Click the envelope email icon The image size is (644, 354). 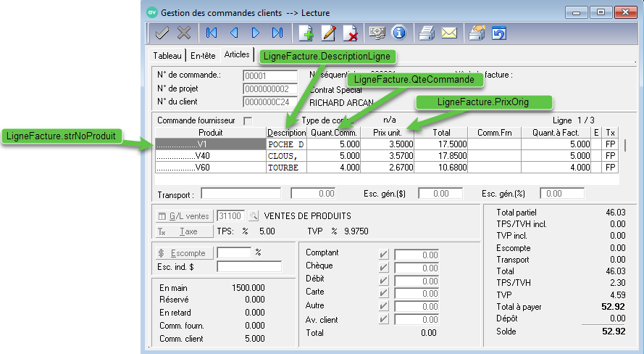(449, 33)
